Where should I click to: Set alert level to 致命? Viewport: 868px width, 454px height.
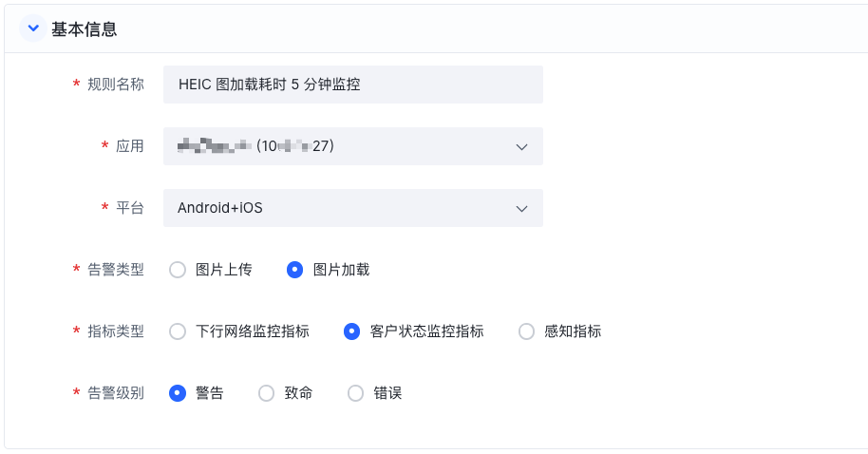tap(266, 393)
